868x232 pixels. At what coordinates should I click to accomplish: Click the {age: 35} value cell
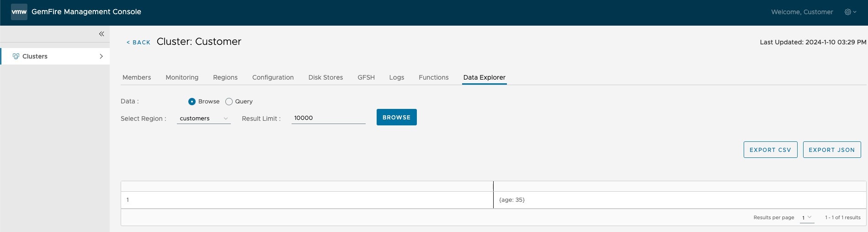[680, 200]
